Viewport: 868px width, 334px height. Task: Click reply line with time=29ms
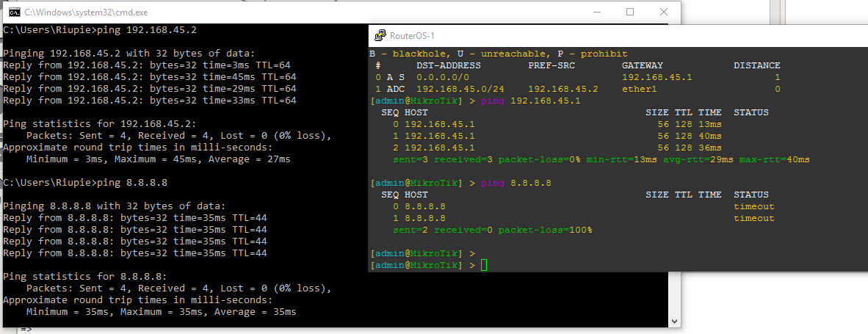click(150, 89)
